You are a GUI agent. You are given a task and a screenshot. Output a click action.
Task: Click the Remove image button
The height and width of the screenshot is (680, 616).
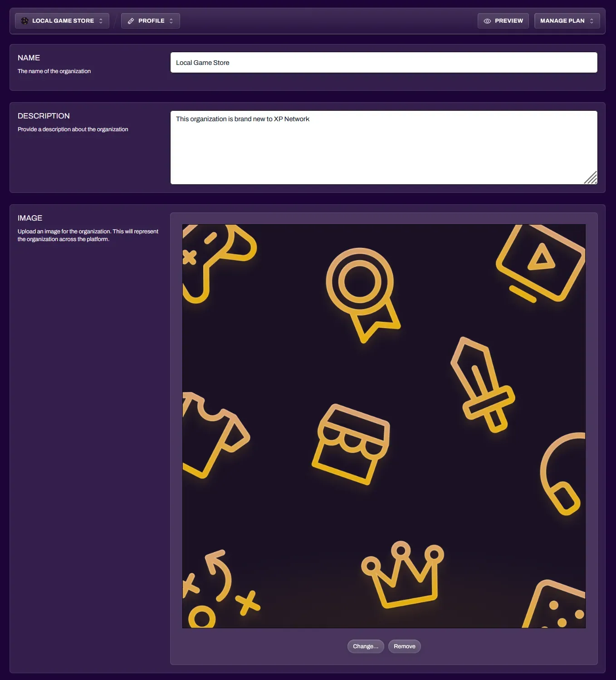tap(405, 646)
